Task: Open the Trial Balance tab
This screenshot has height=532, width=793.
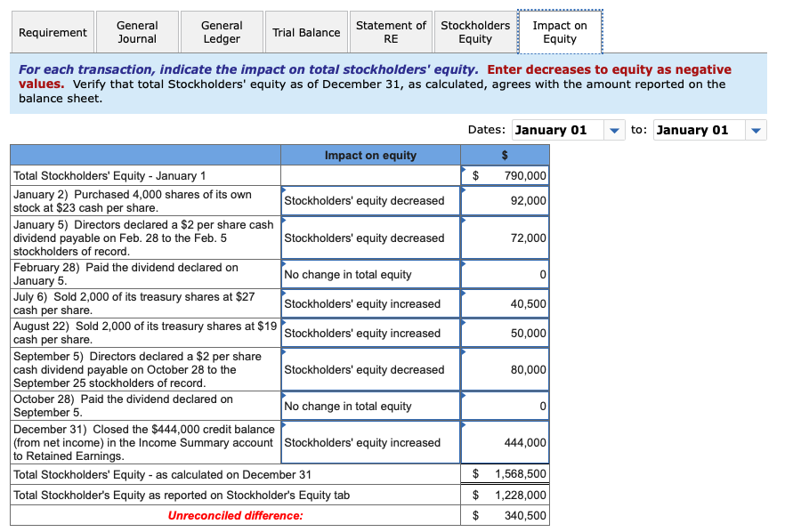Action: pyautogui.click(x=305, y=31)
